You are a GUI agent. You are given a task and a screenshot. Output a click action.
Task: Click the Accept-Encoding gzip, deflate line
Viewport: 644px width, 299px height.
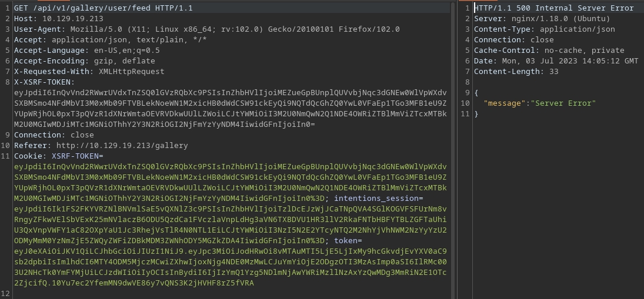tap(84, 61)
